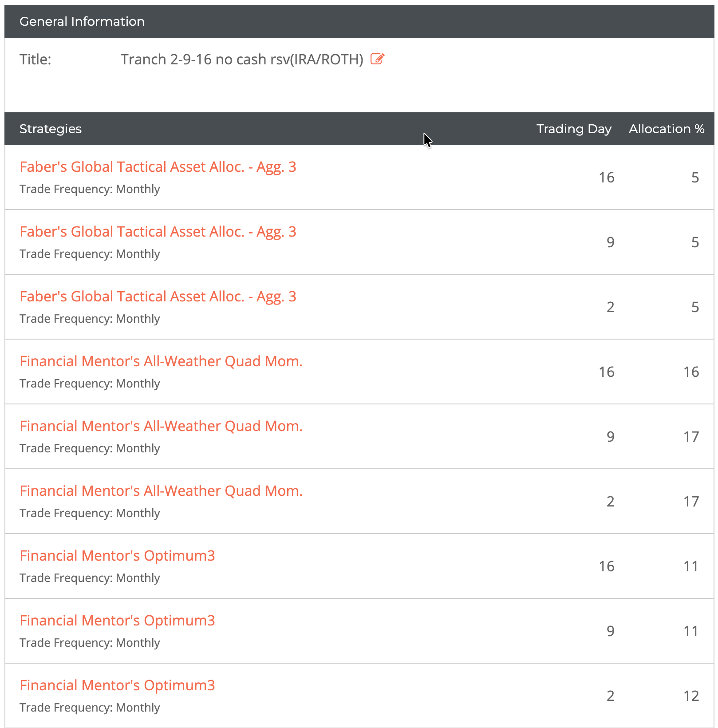
Task: Click the Trading Day column header
Action: coord(573,129)
